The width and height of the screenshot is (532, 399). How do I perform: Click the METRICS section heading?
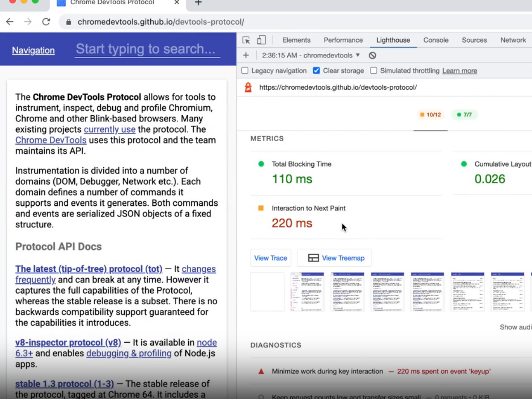coord(267,139)
